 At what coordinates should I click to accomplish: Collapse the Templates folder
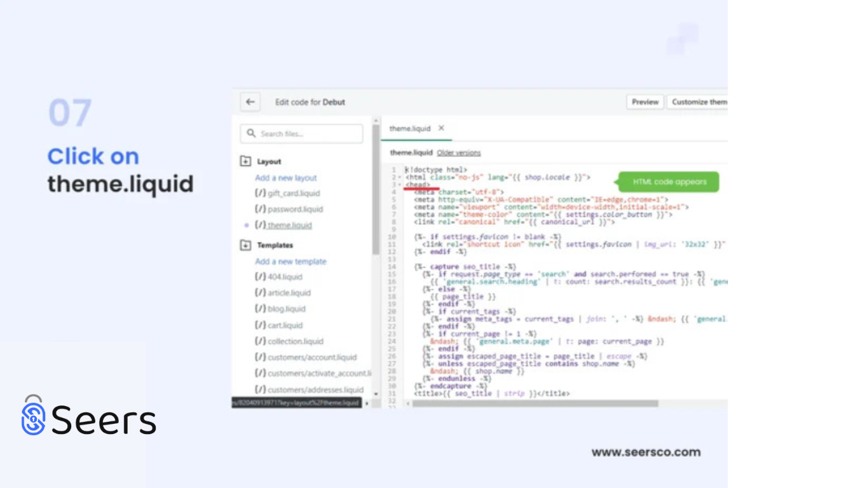245,245
